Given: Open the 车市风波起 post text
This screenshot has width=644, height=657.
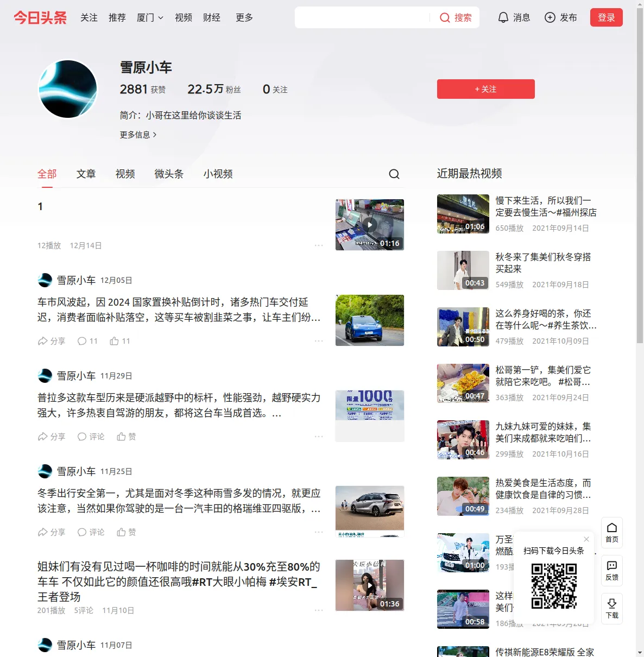Looking at the screenshot, I should 179,309.
